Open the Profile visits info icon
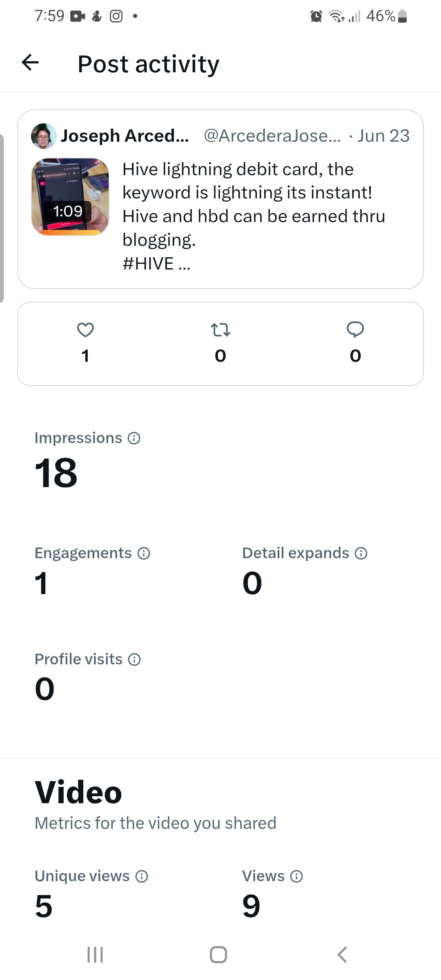The height and width of the screenshot is (980, 441). point(134,659)
